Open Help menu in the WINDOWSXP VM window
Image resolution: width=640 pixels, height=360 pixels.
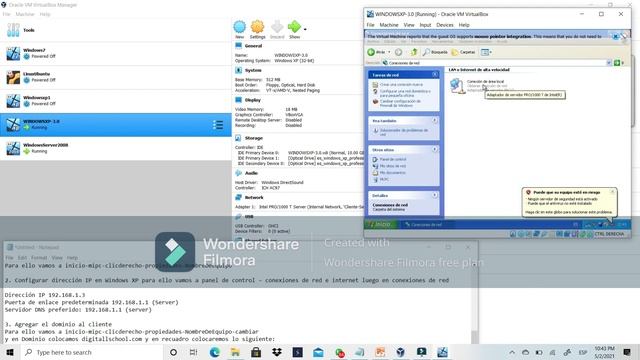[x=464, y=25]
